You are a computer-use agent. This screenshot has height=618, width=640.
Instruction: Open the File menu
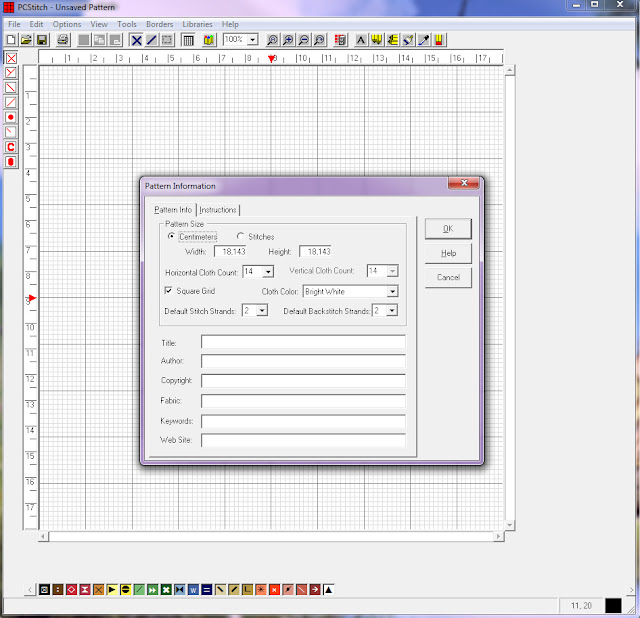point(14,24)
